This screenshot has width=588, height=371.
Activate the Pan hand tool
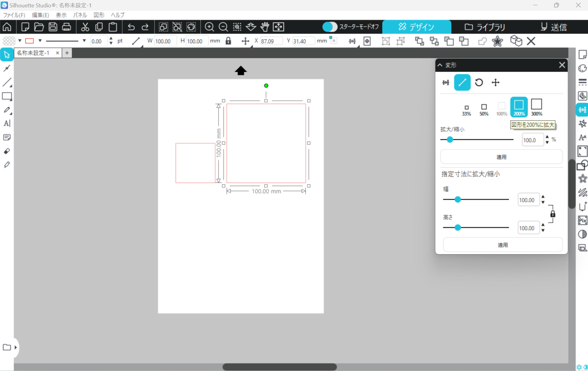click(265, 27)
